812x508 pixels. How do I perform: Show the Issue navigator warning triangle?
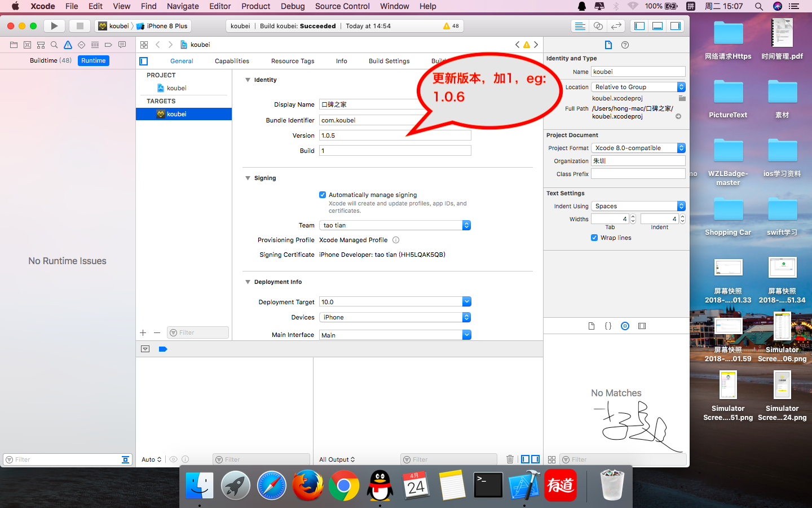click(68, 45)
